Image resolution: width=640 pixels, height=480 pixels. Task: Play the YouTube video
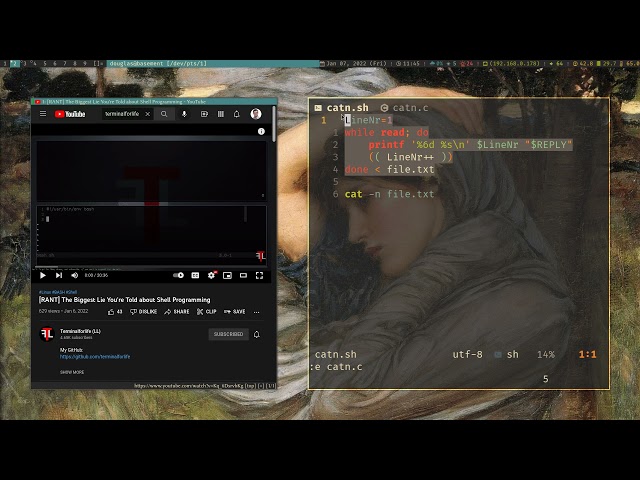tap(42, 276)
